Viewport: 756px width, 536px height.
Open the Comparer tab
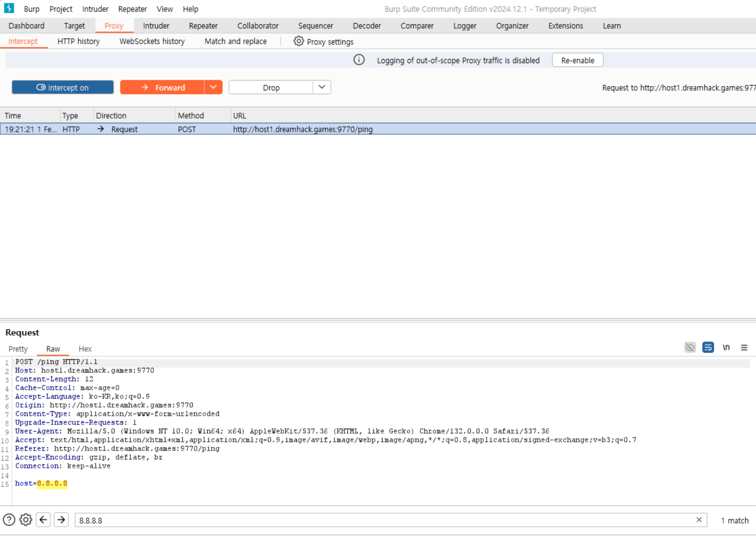point(417,26)
